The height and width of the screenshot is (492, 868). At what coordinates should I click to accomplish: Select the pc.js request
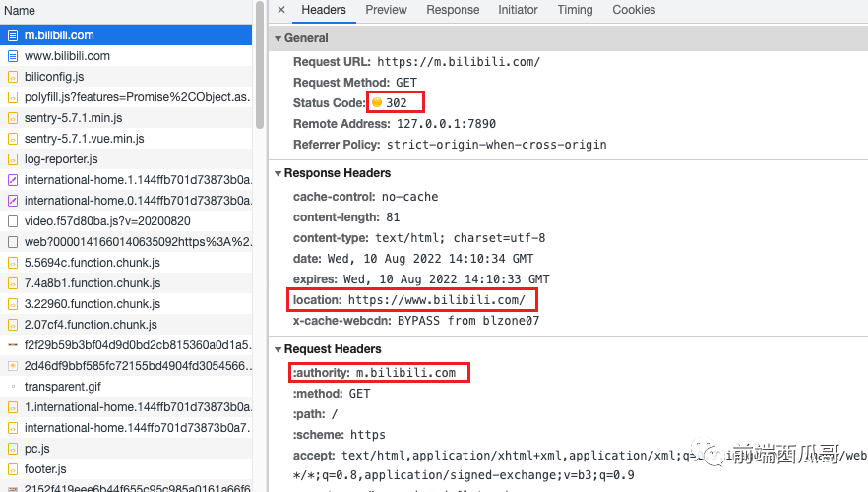126,449
